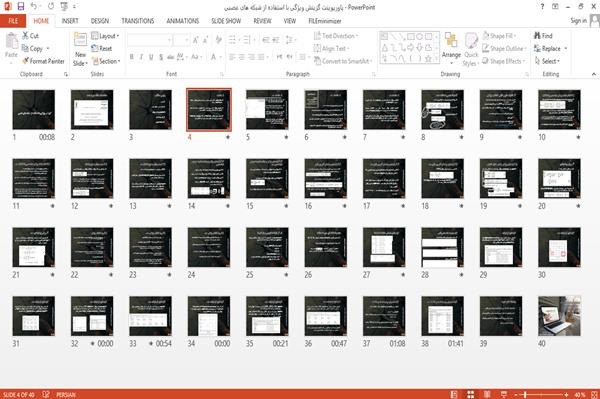600x399 pixels.
Task: Expand the Text Direction dropdown
Action: click(336, 36)
